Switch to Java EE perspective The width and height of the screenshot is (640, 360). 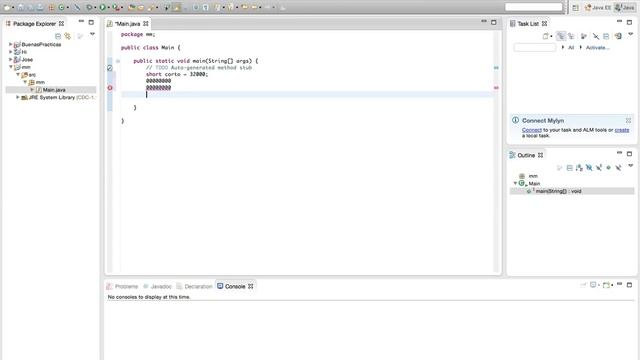click(x=598, y=7)
